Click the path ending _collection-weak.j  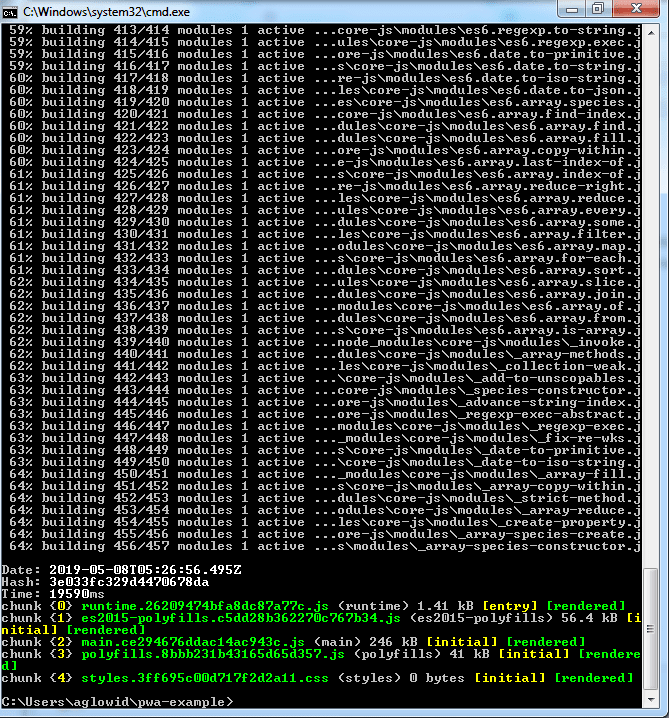coord(478,366)
